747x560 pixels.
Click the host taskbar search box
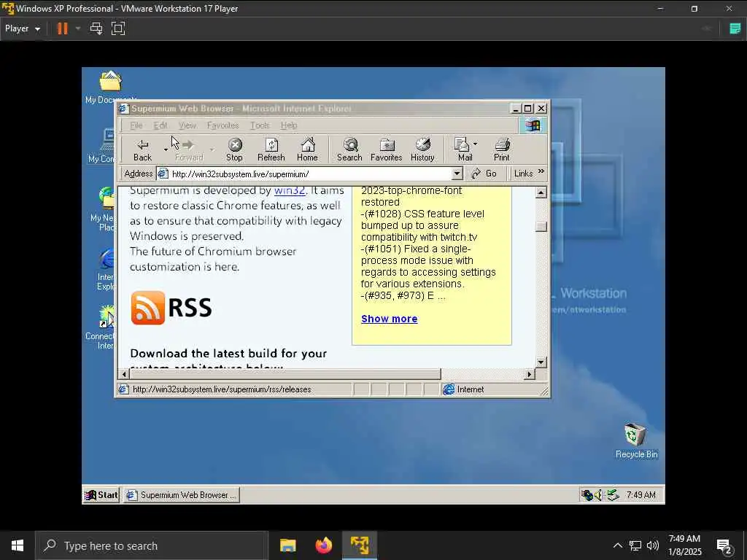point(152,545)
